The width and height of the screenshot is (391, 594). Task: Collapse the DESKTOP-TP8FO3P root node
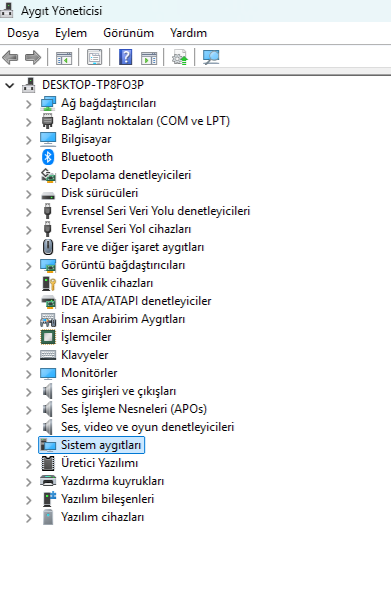(x=9, y=85)
